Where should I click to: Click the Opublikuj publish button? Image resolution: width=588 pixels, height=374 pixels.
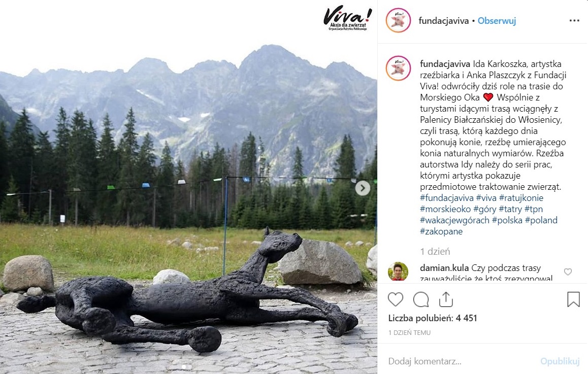[560, 361]
